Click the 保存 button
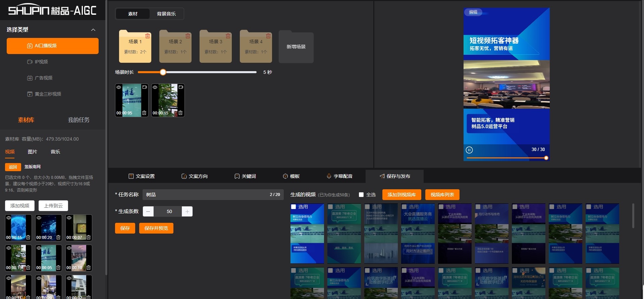The image size is (644, 299). click(125, 228)
